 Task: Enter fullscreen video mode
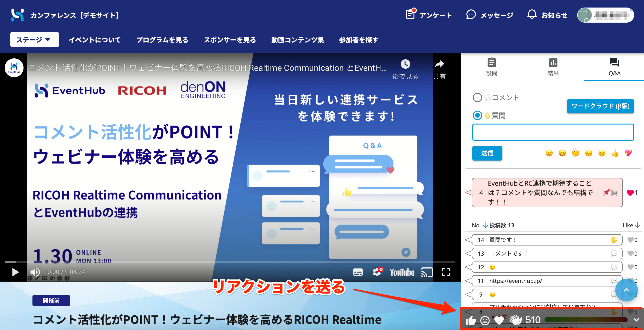click(x=446, y=272)
